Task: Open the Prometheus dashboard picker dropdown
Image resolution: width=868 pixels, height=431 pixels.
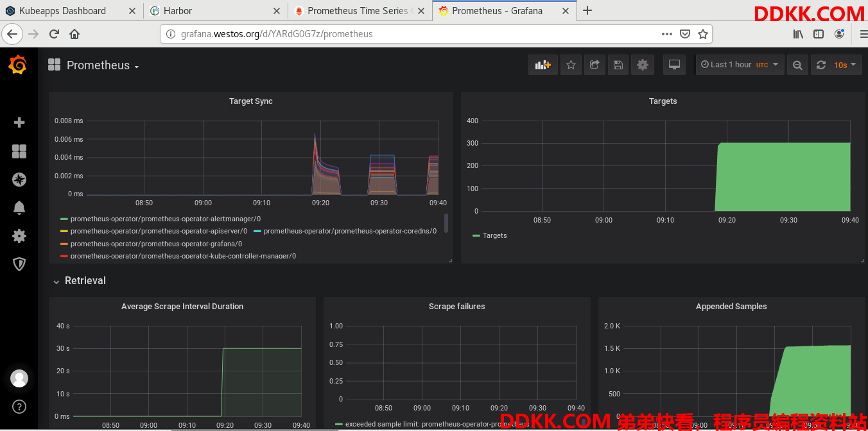Action: [103, 65]
